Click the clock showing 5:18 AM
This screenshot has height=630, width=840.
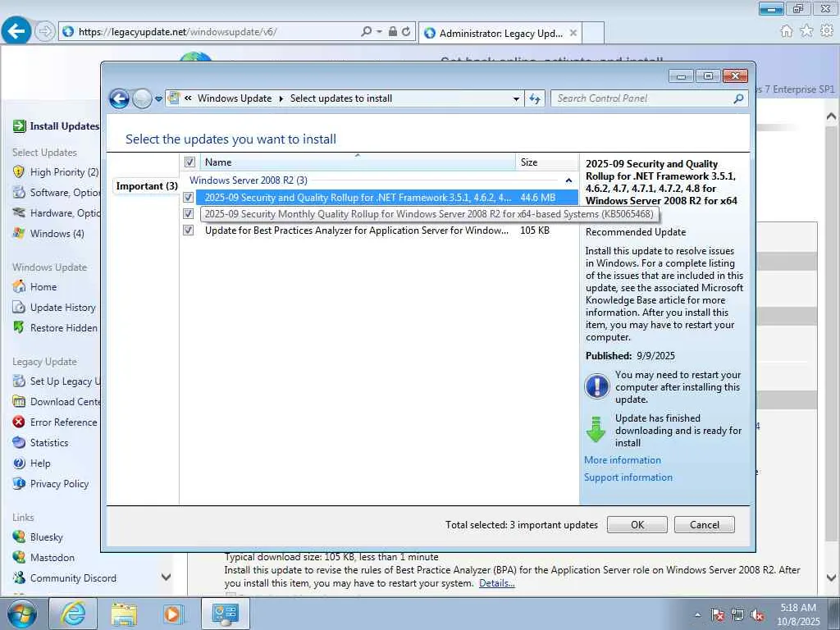(797, 608)
